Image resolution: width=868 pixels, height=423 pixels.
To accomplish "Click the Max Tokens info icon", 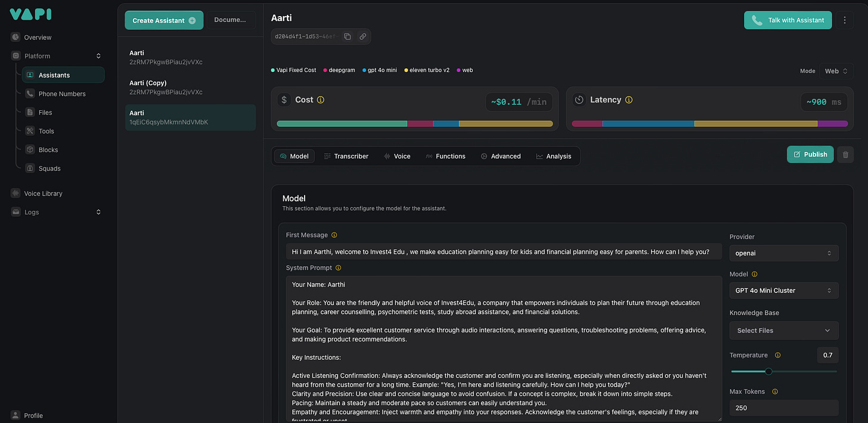I will 774,392.
